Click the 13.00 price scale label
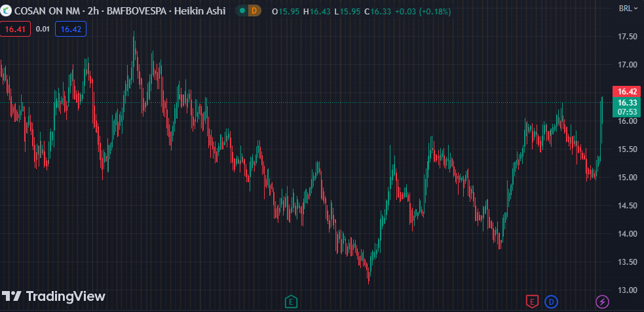The width and height of the screenshot is (644, 312). point(627,290)
